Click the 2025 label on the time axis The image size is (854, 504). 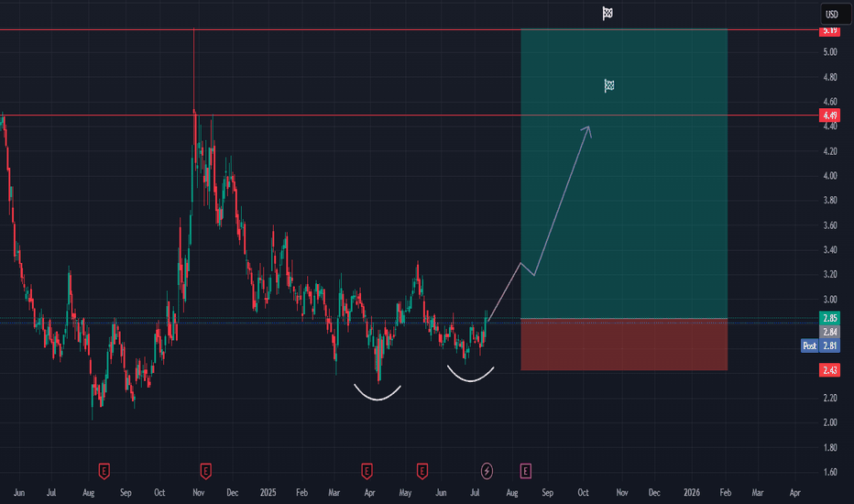click(268, 493)
